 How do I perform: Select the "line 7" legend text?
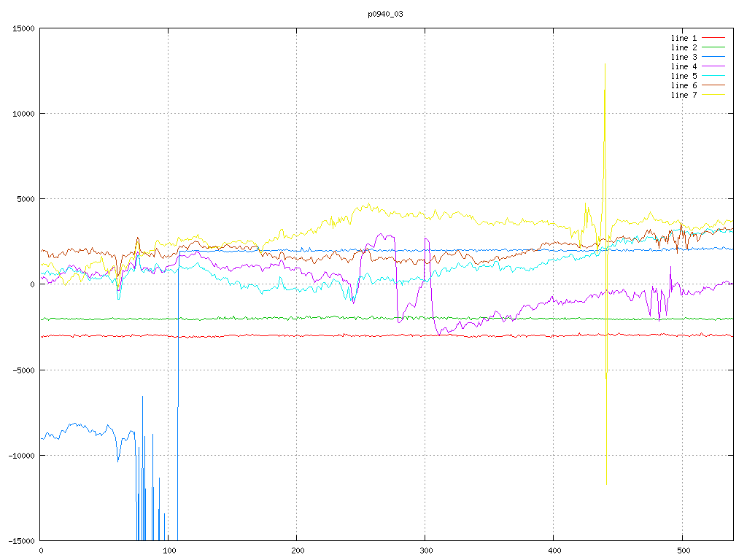click(684, 95)
